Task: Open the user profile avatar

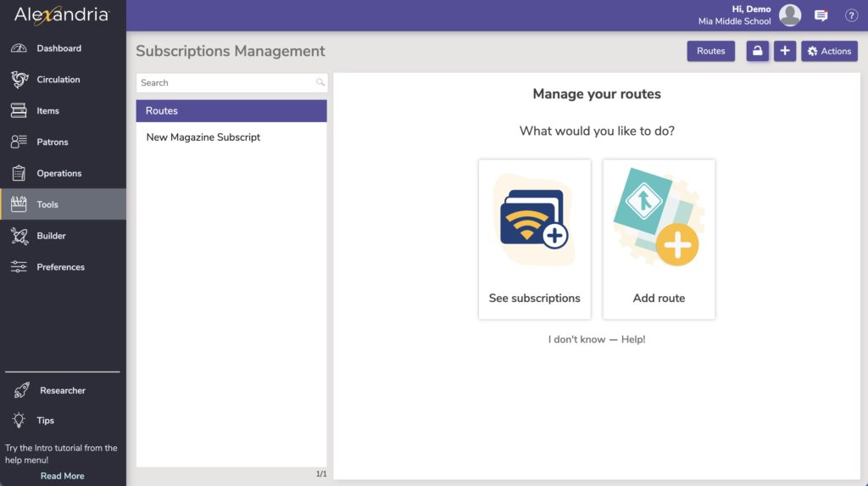Action: [790, 15]
